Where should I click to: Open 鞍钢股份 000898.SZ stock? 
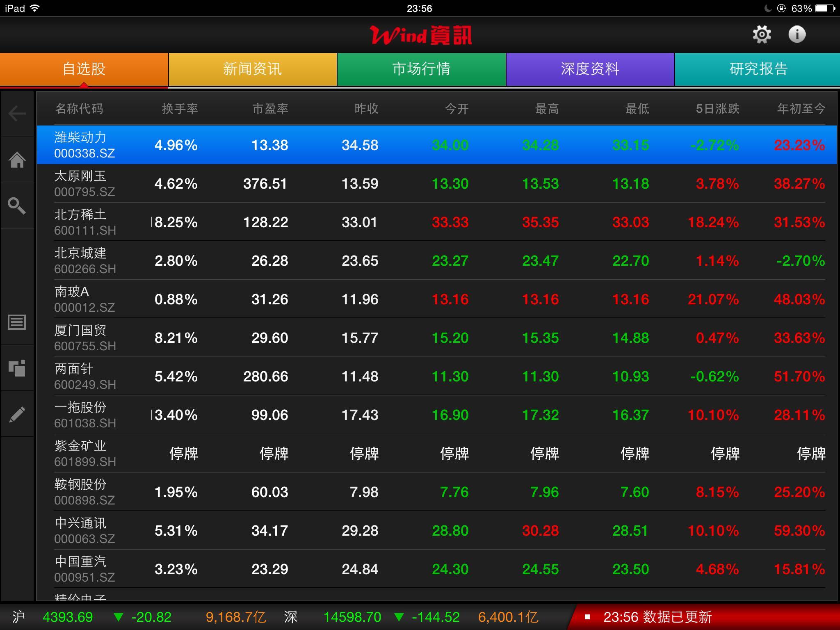437,492
